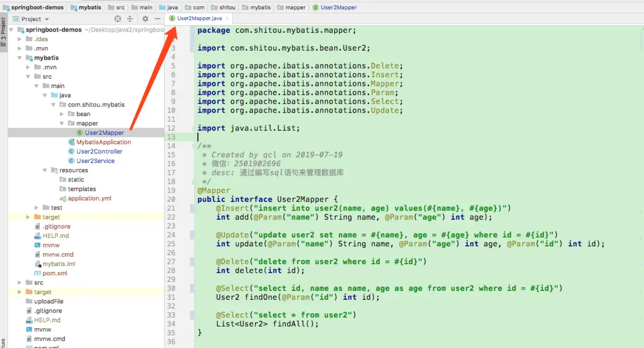Select the MybatisApplication class icon

(72, 142)
